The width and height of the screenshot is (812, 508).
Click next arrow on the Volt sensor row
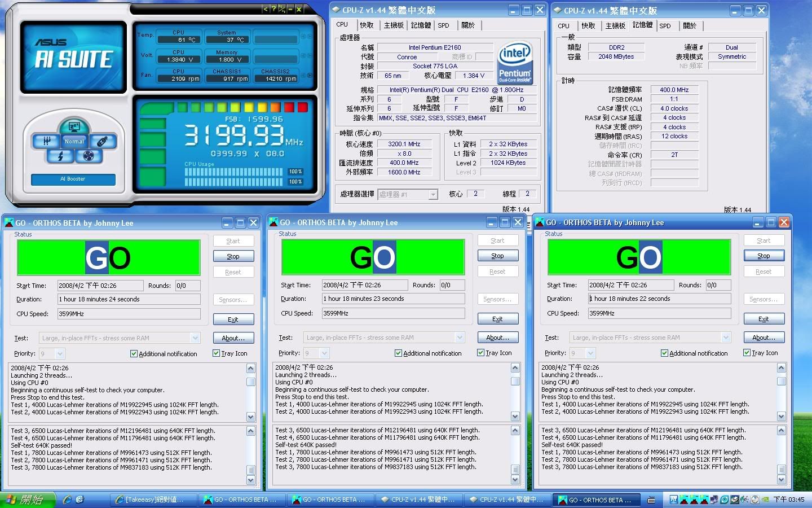[x=309, y=56]
